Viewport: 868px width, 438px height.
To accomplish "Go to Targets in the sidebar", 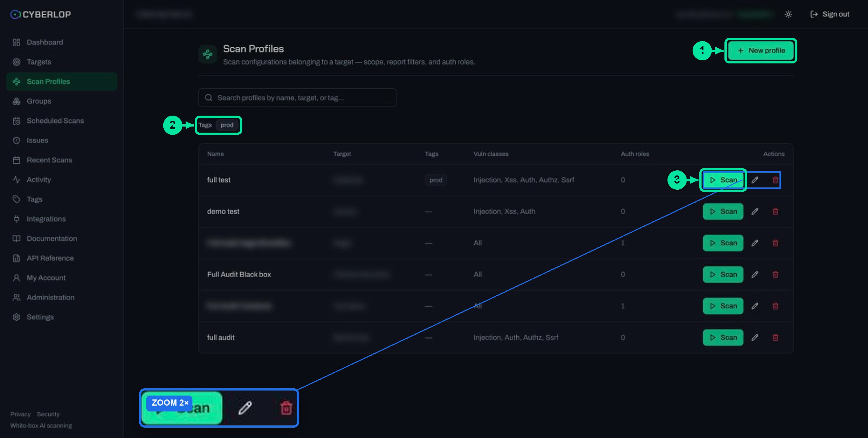I will 62,62.
